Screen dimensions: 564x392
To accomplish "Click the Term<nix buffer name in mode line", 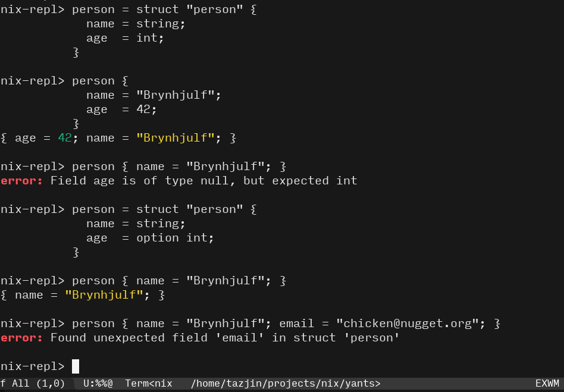I will pyautogui.click(x=148, y=384).
